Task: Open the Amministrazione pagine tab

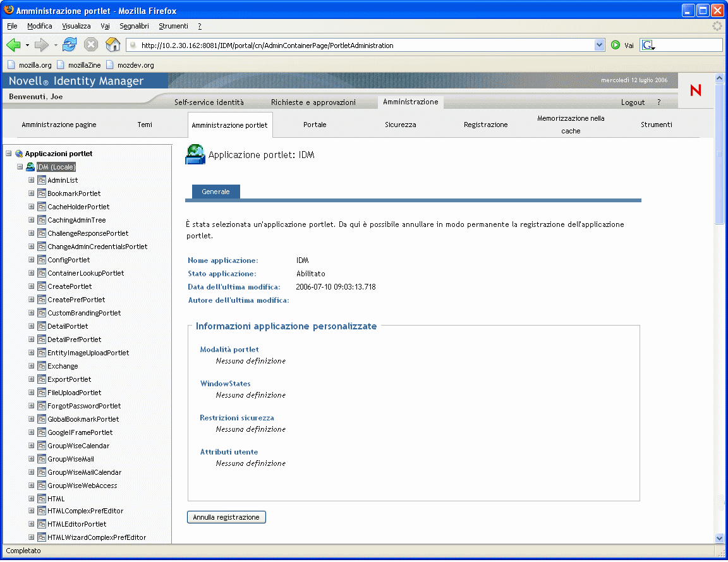Action: point(59,125)
